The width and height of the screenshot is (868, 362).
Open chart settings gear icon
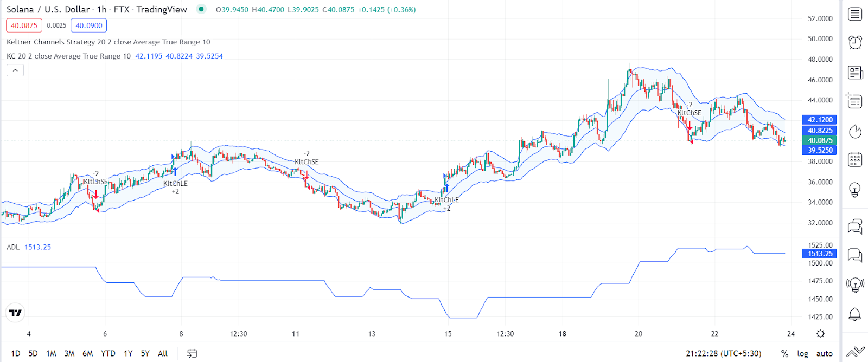(820, 334)
